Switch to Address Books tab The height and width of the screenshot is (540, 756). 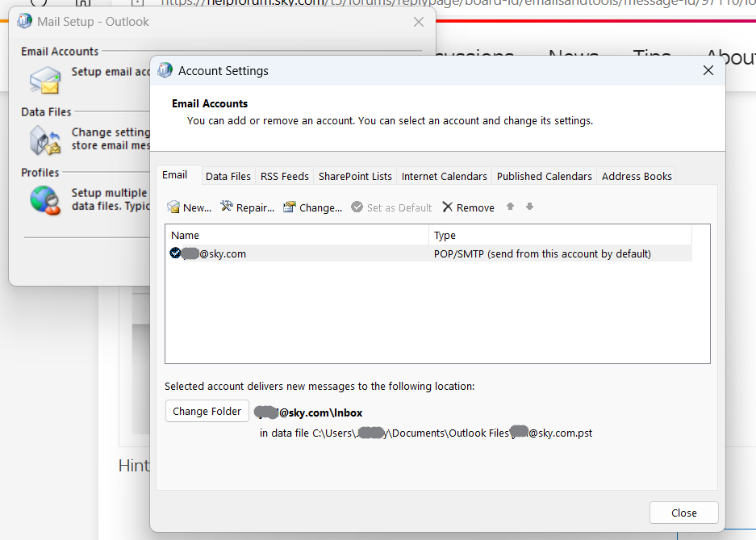637,176
